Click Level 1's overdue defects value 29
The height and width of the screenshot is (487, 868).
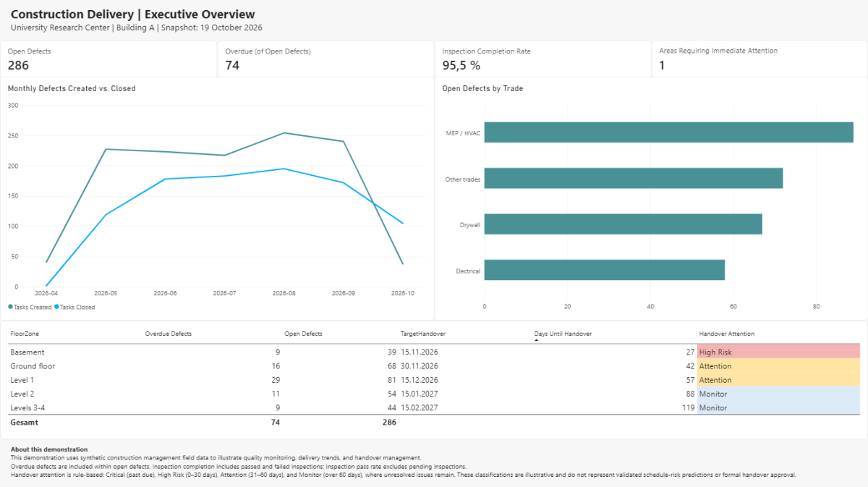276,380
